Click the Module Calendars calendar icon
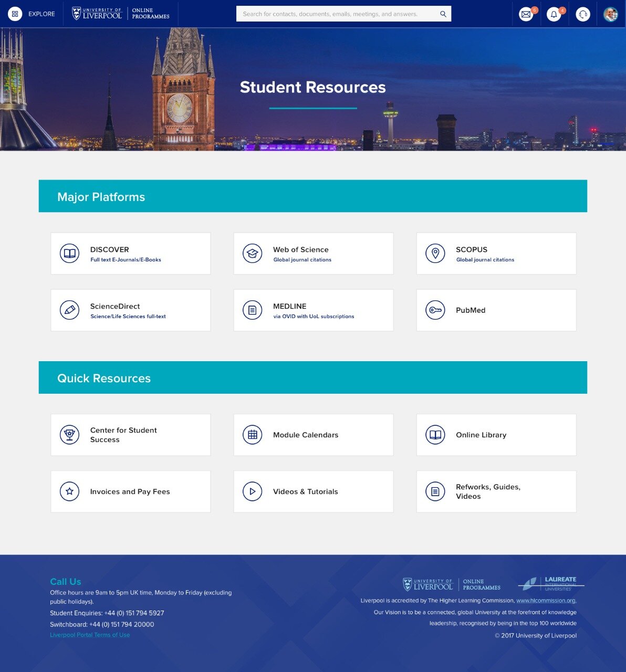The height and width of the screenshot is (672, 626). point(252,434)
